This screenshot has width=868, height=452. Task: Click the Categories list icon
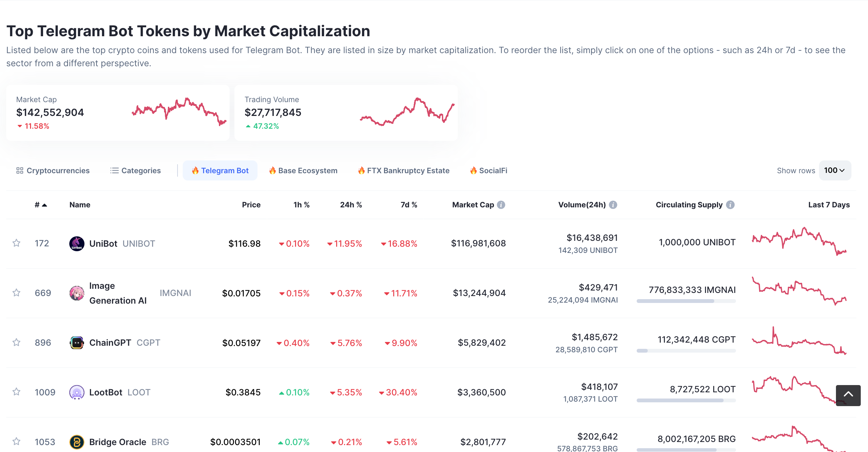click(114, 170)
